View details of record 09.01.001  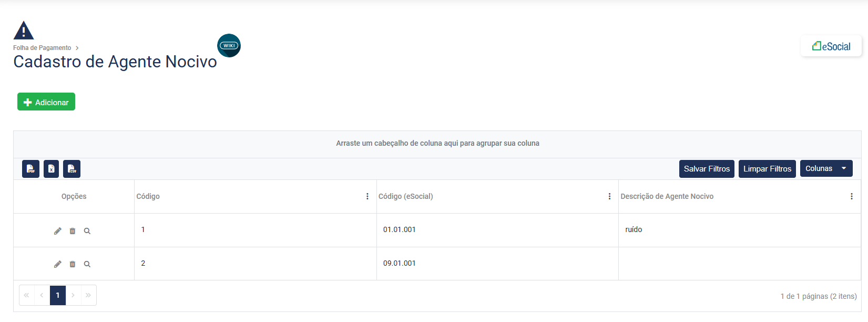[87, 264]
